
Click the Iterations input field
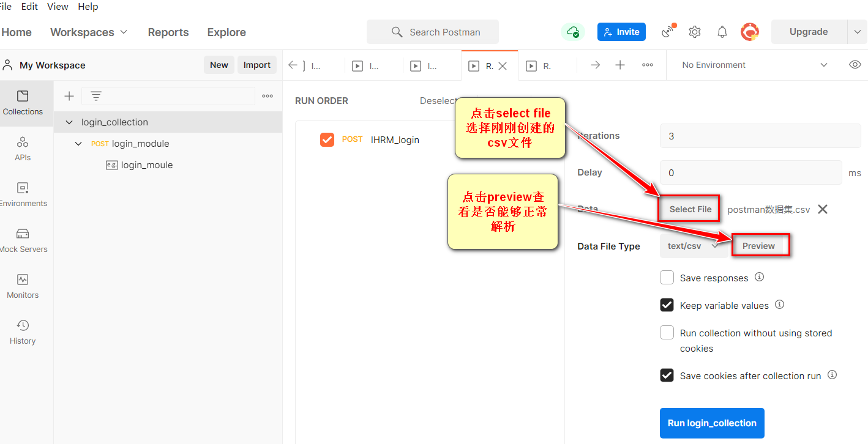point(760,136)
